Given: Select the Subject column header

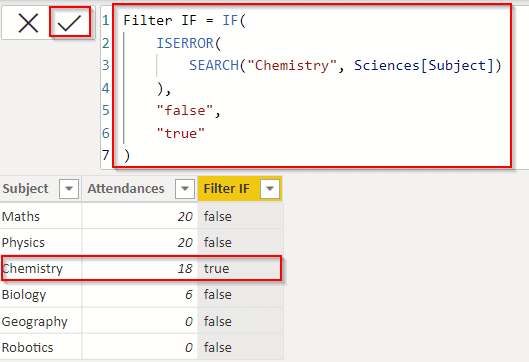Looking at the screenshot, I should (40, 189).
